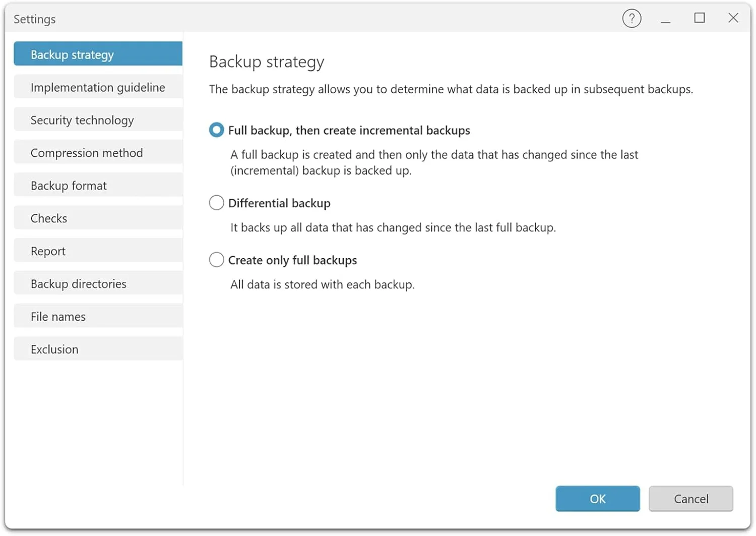This screenshot has width=756, height=536.
Task: Open the help question mark icon
Action: (x=632, y=18)
